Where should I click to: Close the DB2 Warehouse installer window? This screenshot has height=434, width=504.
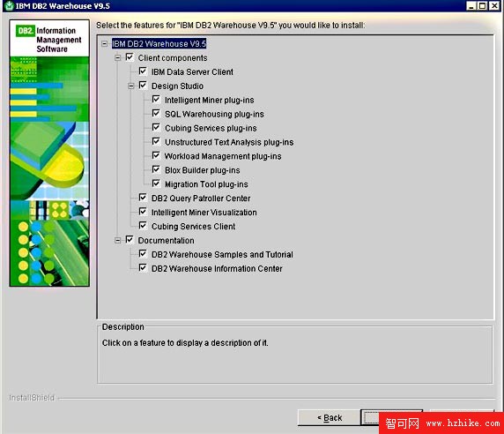click(494, 6)
